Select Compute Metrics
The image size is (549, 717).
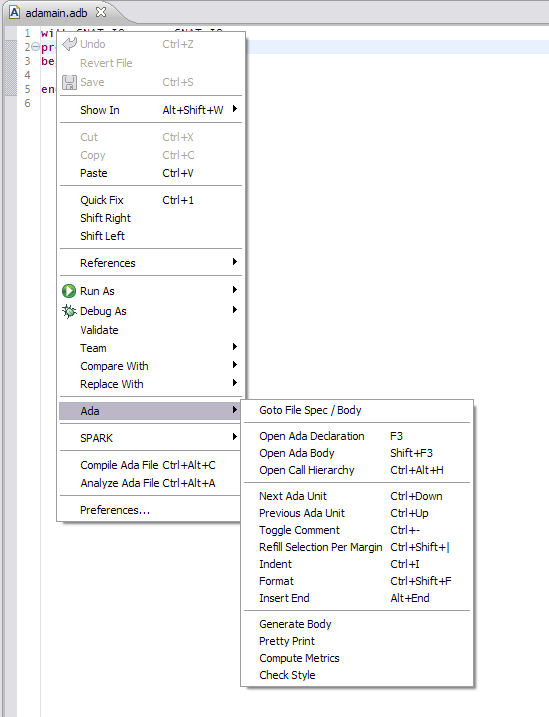point(357,658)
